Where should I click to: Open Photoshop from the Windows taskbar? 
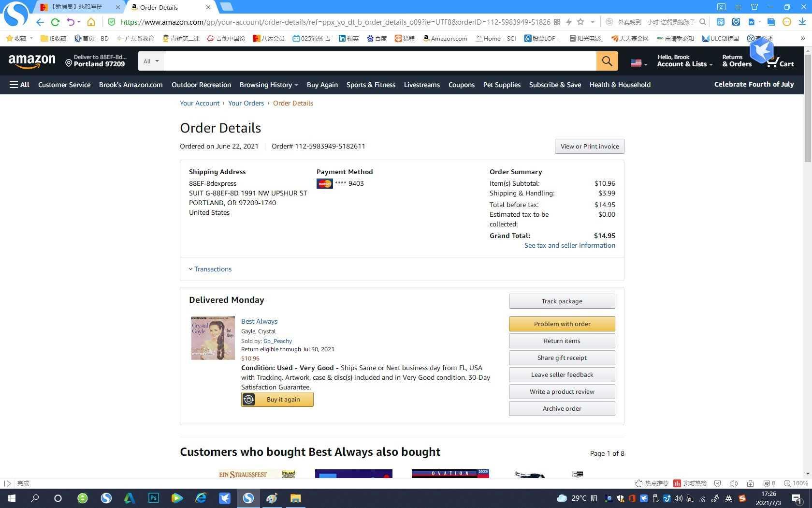(154, 498)
